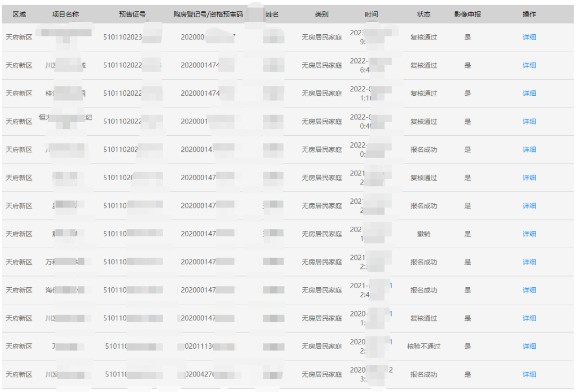
Task: Select the 操作 column header
Action: click(x=529, y=14)
